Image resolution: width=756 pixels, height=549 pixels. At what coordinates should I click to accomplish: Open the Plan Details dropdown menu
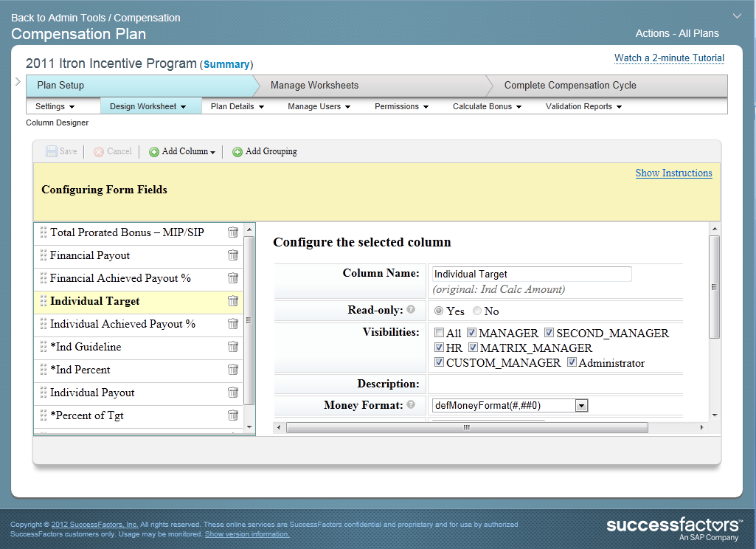click(x=237, y=106)
